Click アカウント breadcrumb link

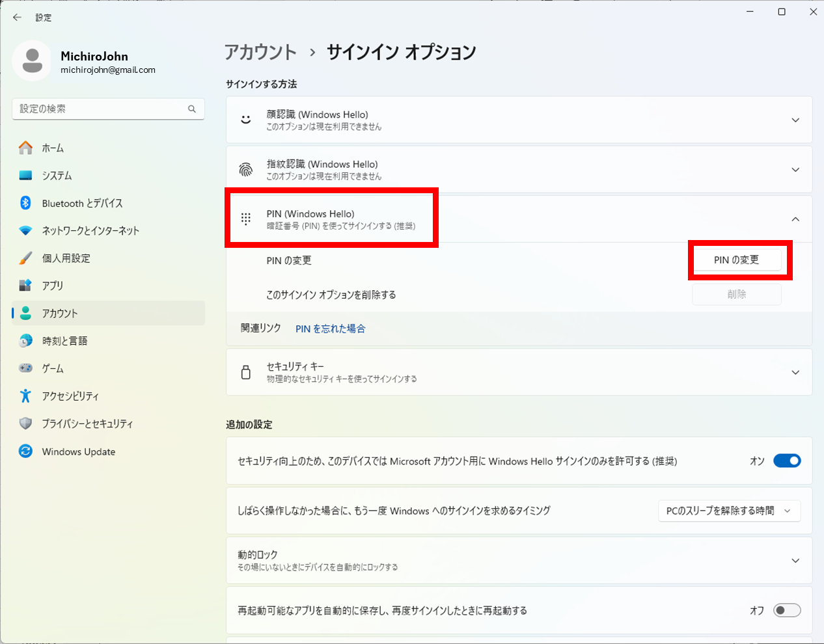[x=260, y=52]
